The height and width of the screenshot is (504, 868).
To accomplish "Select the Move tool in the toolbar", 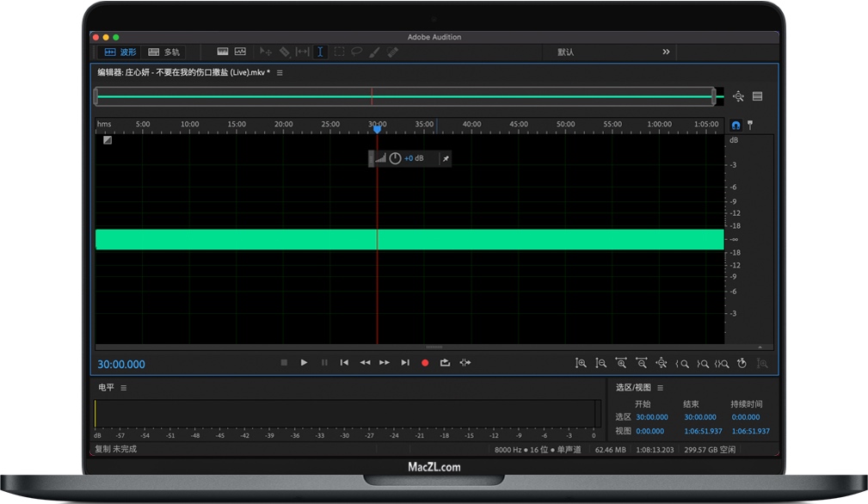I will (267, 52).
